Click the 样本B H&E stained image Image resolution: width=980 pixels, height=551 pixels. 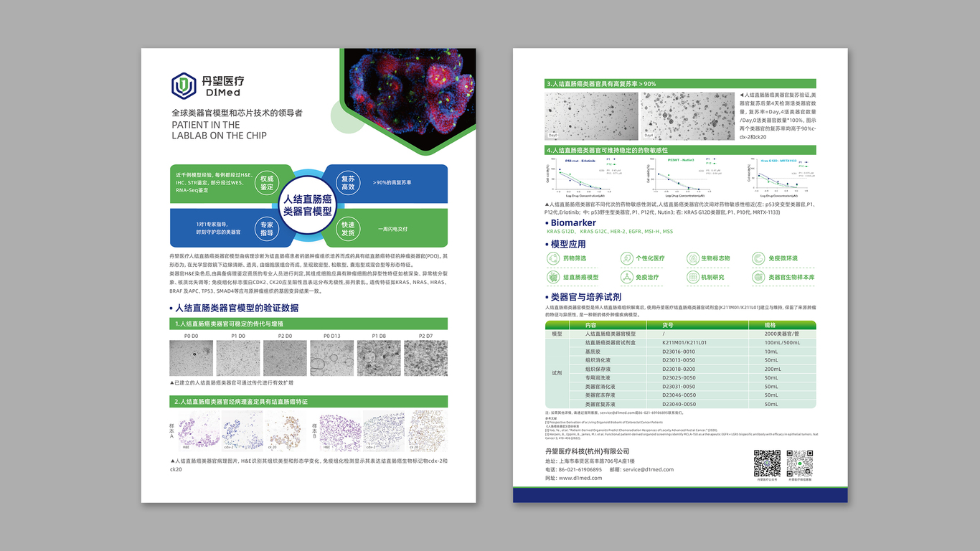coord(340,430)
